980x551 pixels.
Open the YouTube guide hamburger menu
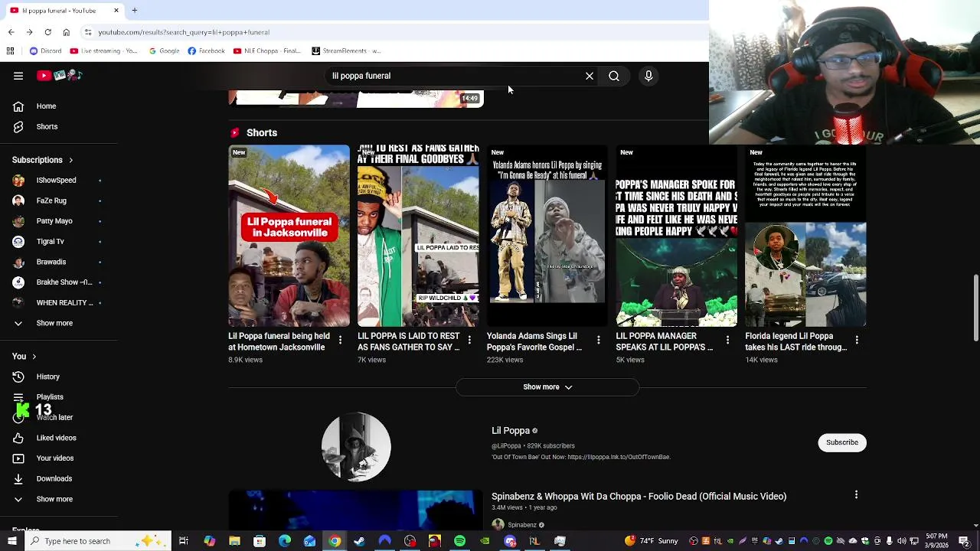click(x=18, y=76)
